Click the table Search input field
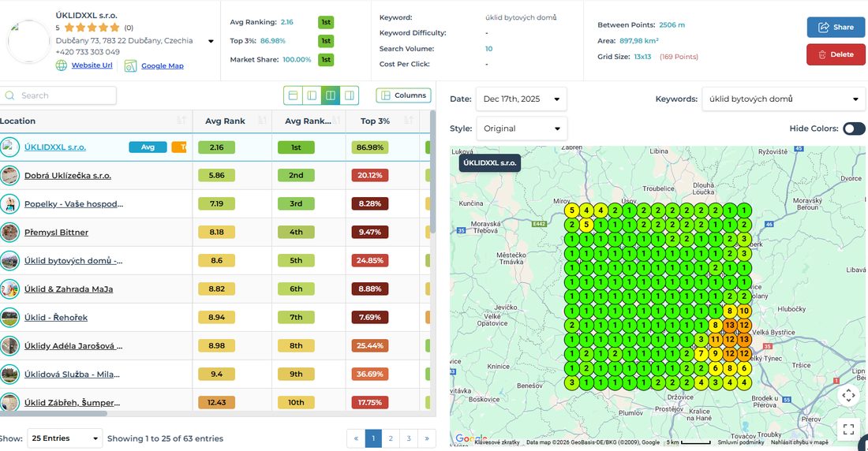Image resolution: width=868 pixels, height=451 pixels. point(58,95)
